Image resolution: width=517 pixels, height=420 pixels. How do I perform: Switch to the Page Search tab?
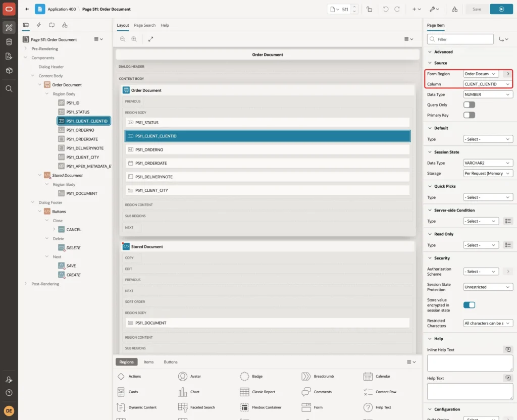click(144, 25)
